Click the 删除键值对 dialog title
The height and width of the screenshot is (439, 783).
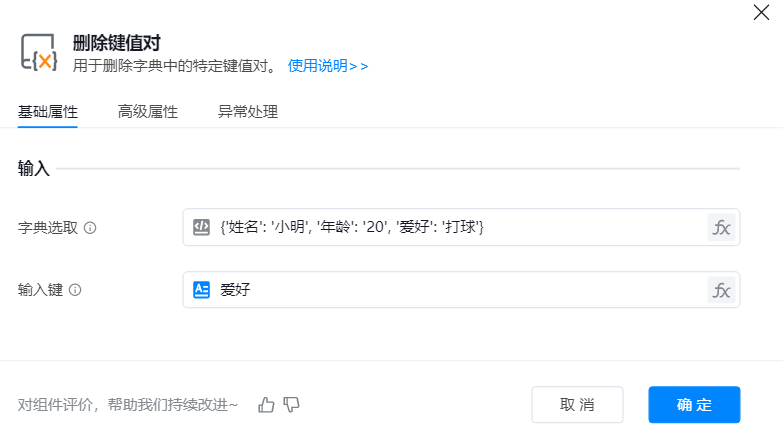click(117, 43)
